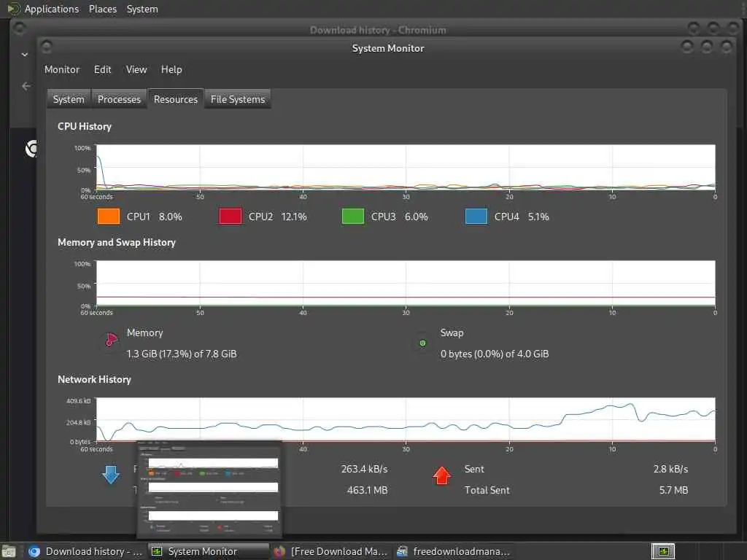747x560 pixels.
Task: Switch to the System tab
Action: click(x=69, y=99)
